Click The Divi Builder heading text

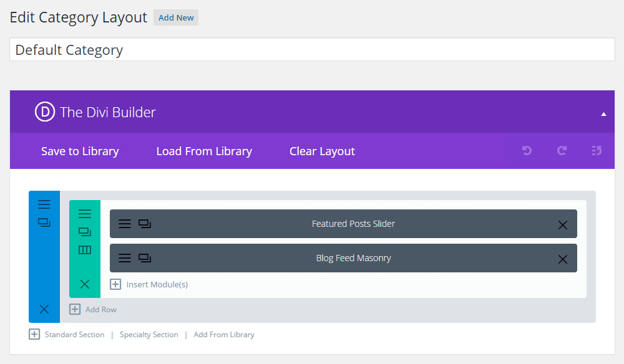[x=107, y=112]
